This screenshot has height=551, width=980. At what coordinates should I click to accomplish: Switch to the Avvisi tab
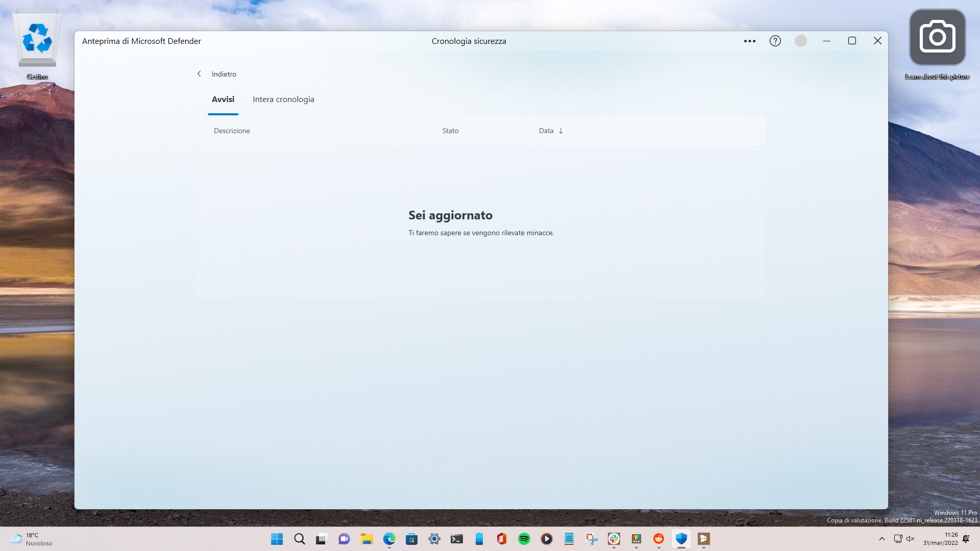point(223,99)
